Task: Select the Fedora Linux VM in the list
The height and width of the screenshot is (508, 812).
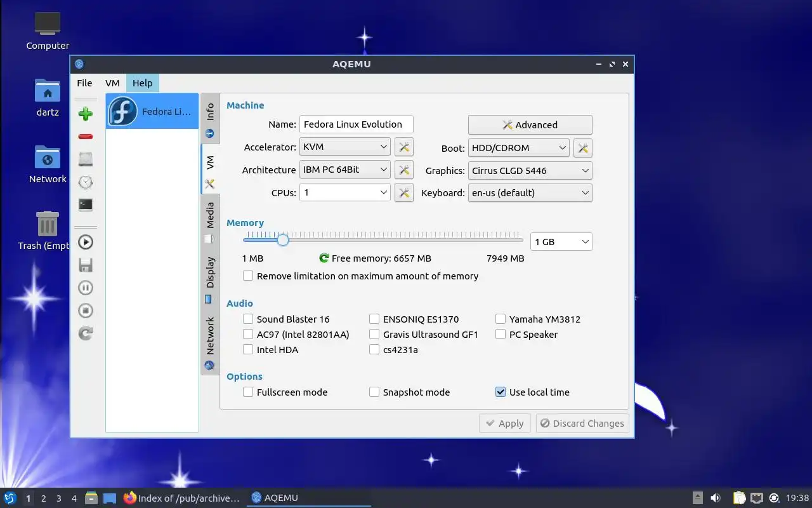Action: pyautogui.click(x=152, y=112)
